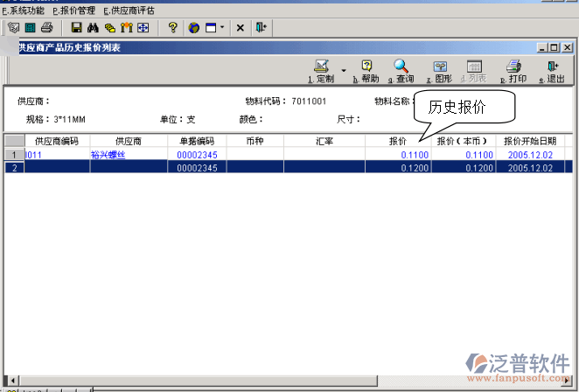This screenshot has height=392, width=579.
Task: Open the 系统功能 menu
Action: click(x=24, y=10)
